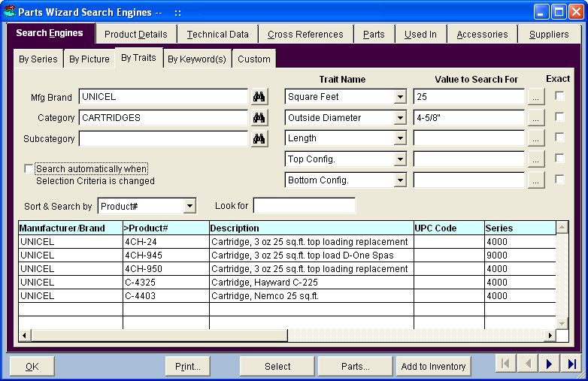Open value browse button for Bottom Config.
Viewport: 588px width, 381px height.
tap(536, 180)
